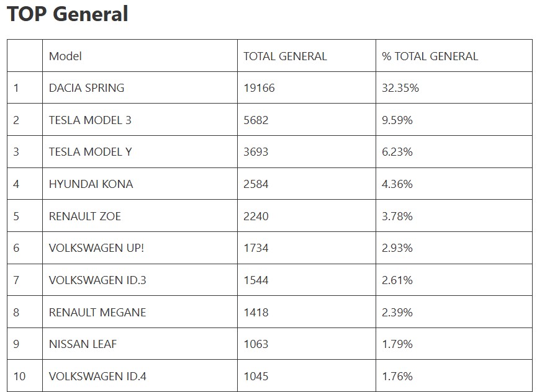537x392 pixels.
Task: Select the Model column header
Action: 65,56
